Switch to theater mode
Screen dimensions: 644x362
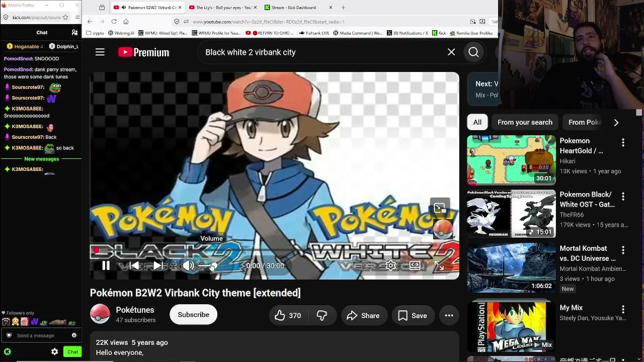click(x=415, y=265)
